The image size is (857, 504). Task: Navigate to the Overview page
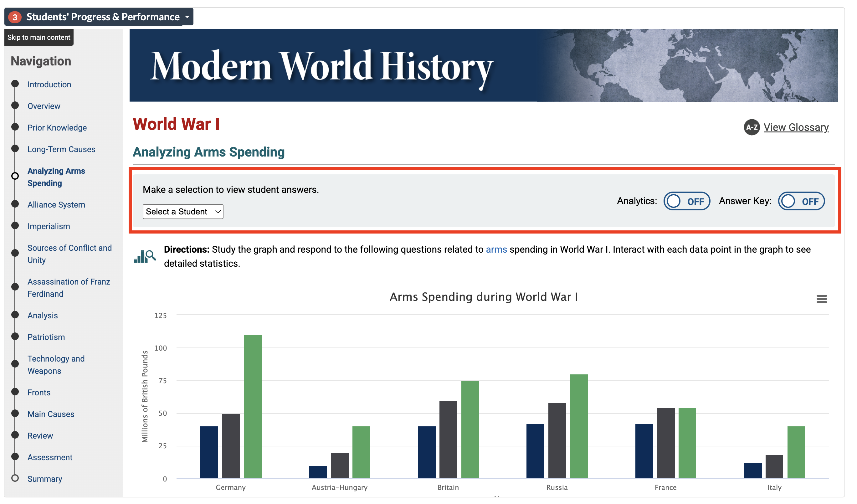pos(44,107)
